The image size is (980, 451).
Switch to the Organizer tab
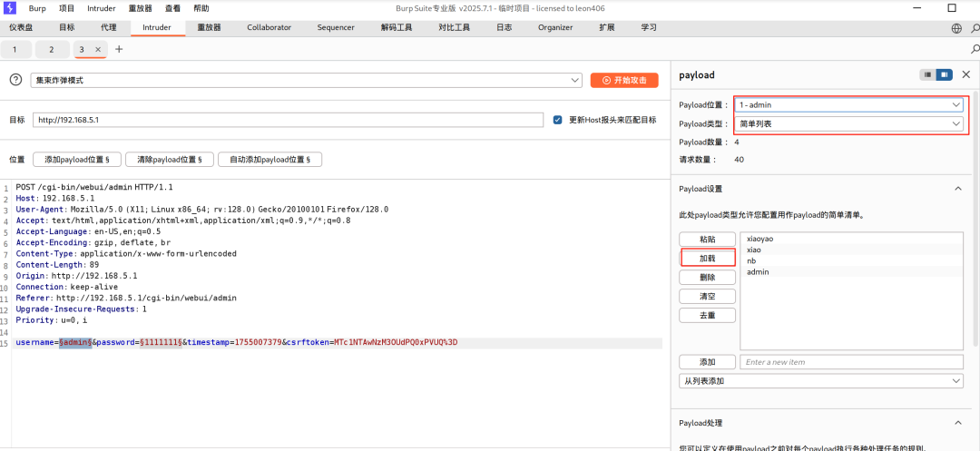[555, 27]
